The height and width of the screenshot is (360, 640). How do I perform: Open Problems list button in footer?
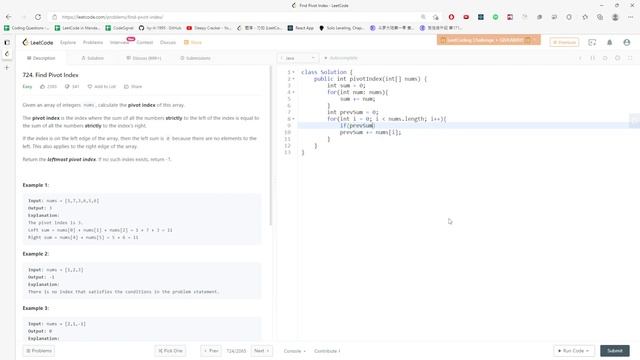pos(39,351)
